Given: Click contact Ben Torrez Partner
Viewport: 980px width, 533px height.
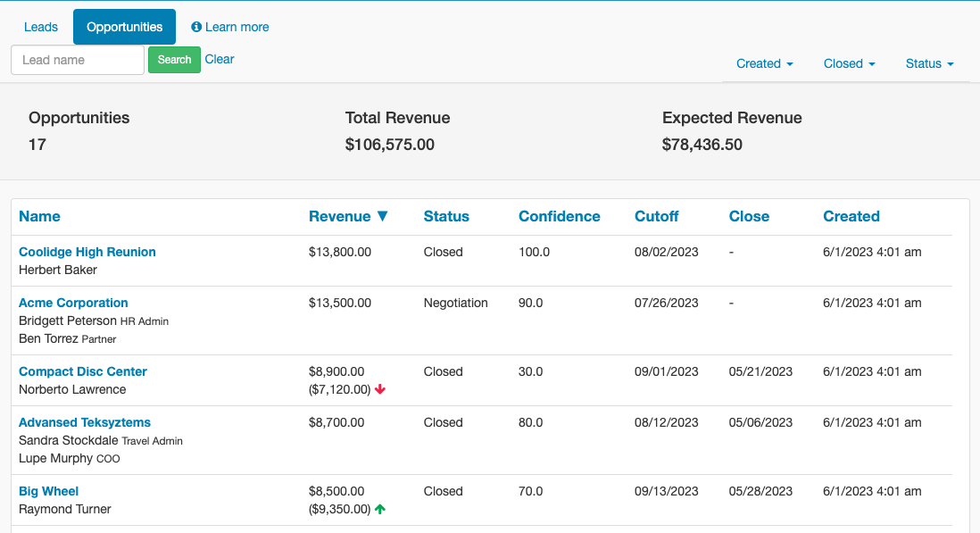Looking at the screenshot, I should click(x=68, y=338).
